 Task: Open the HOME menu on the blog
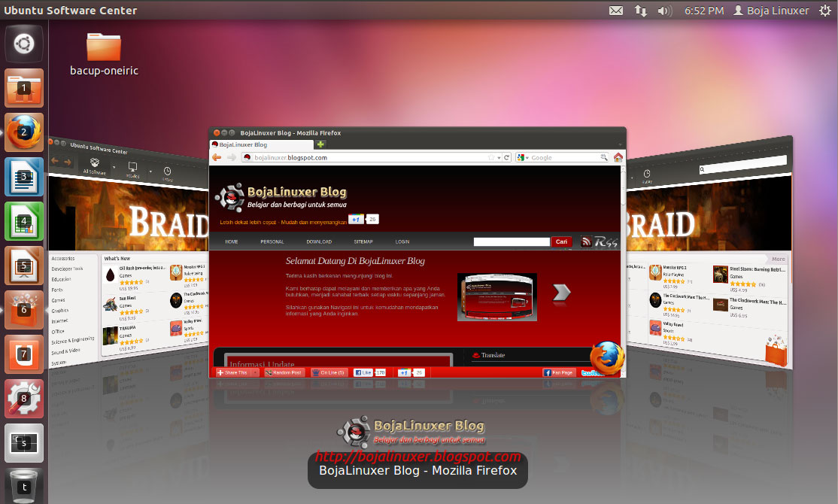click(x=232, y=241)
